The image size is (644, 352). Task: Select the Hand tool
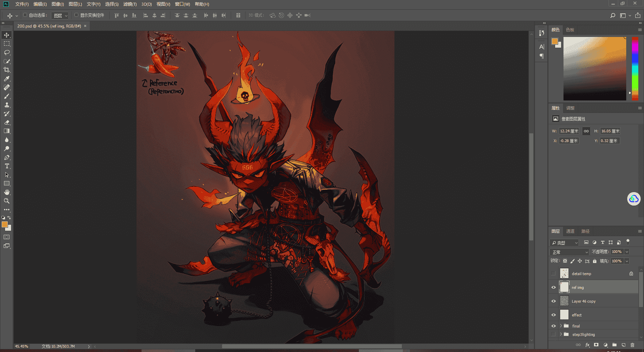click(x=7, y=192)
